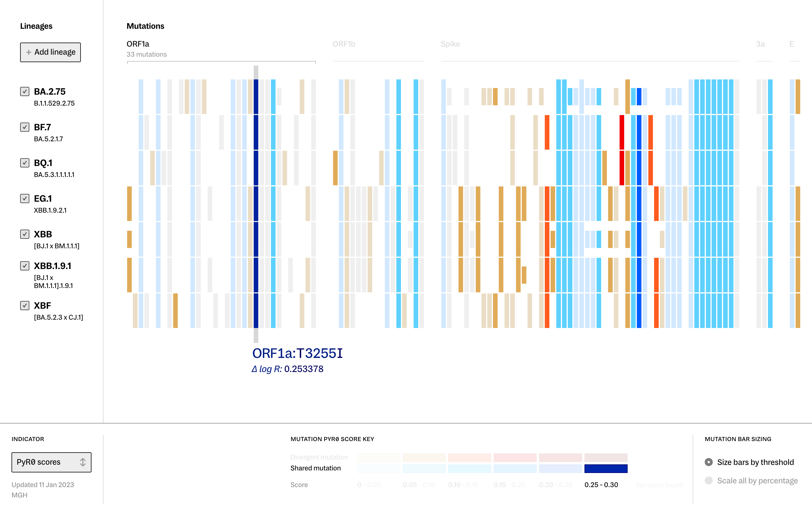Select Scale all by percentage option
The image size is (812, 515).
pyautogui.click(x=708, y=480)
